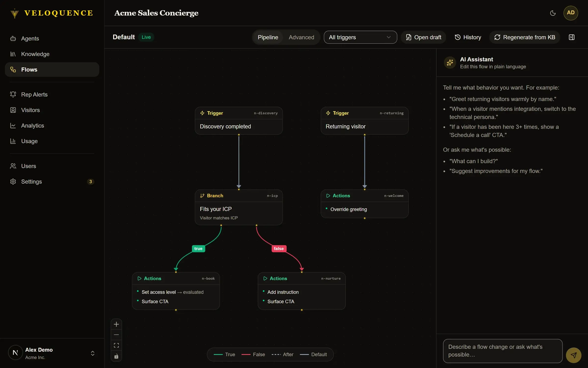This screenshot has height=368, width=588.
Task: Click the "What can I build?" example
Action: pos(474,161)
